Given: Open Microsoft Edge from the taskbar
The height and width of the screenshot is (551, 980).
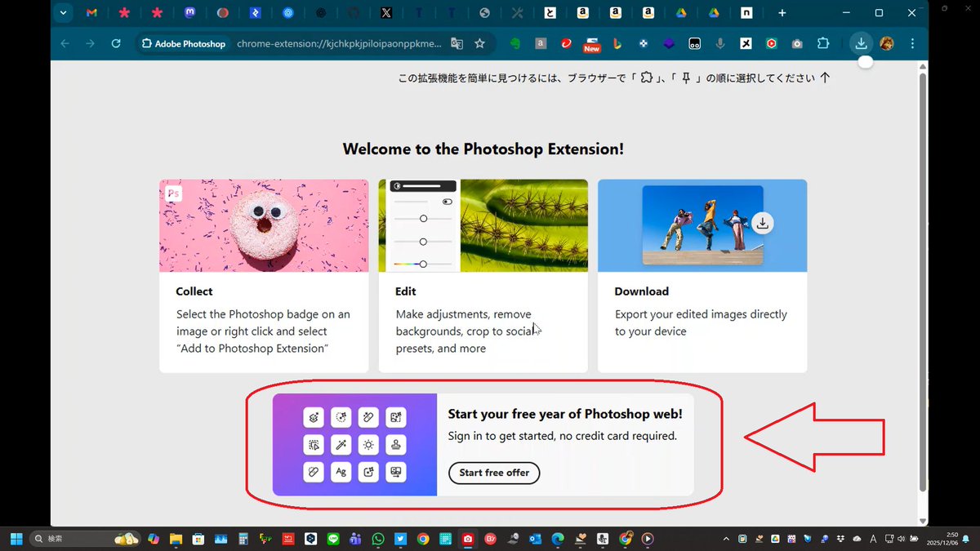Looking at the screenshot, I should tap(558, 539).
